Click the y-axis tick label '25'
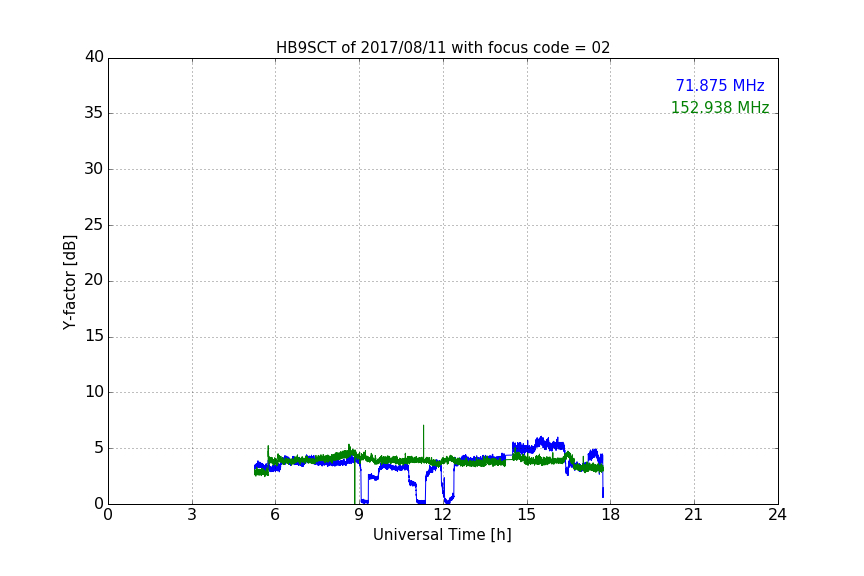 point(94,225)
